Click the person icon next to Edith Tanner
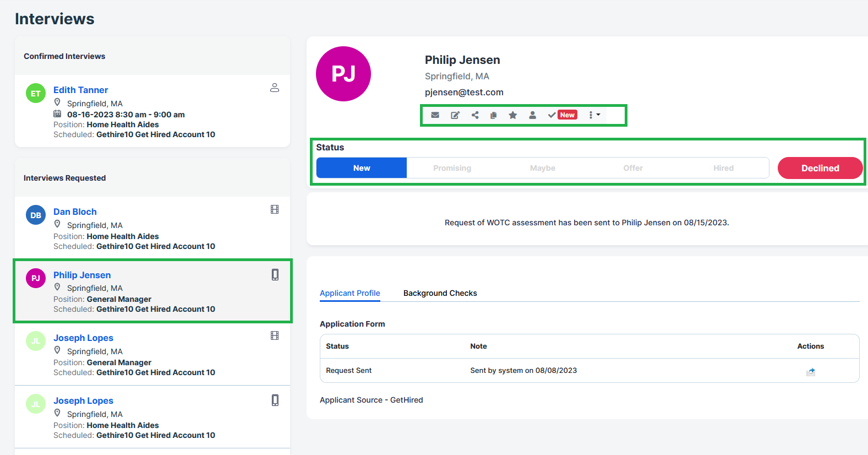 [275, 88]
